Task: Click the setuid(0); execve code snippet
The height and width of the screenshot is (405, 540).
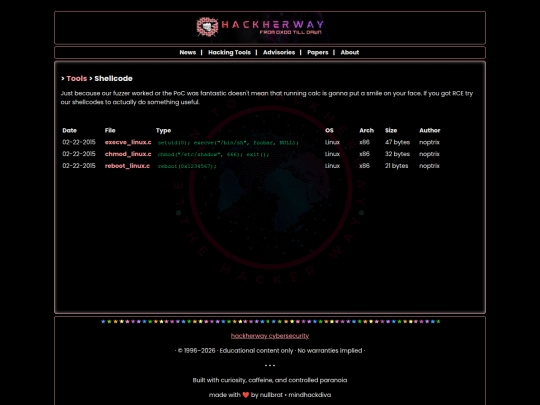Action: coord(228,143)
